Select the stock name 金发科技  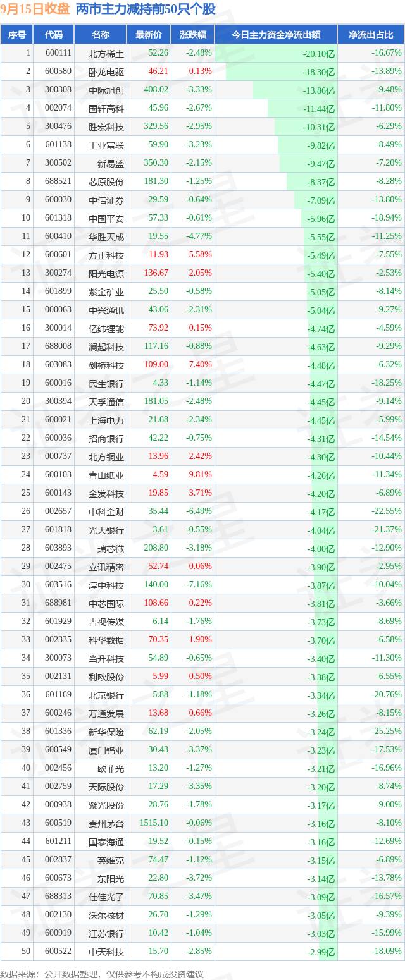[x=106, y=493]
